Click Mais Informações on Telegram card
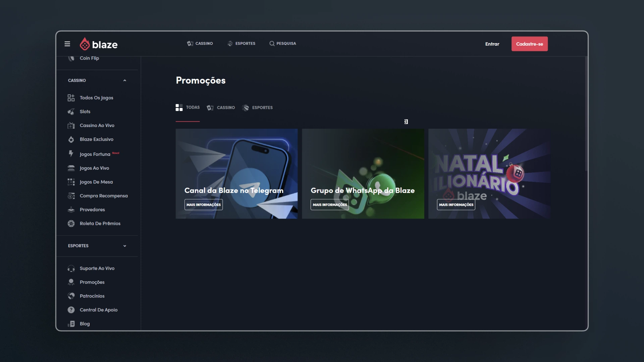 pyautogui.click(x=204, y=205)
